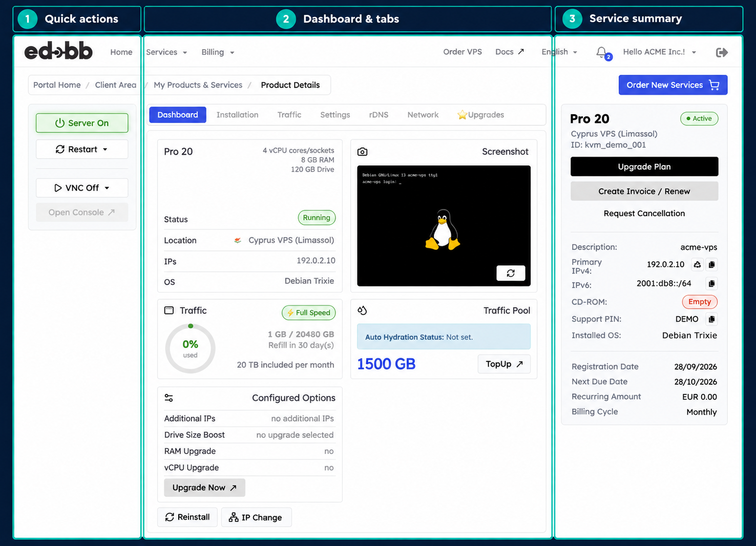Click the Reinstall button
The image size is (756, 546).
(187, 517)
